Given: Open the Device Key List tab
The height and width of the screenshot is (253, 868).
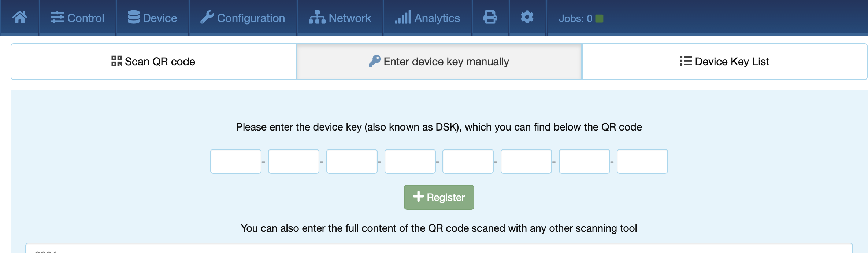Looking at the screenshot, I should (724, 62).
